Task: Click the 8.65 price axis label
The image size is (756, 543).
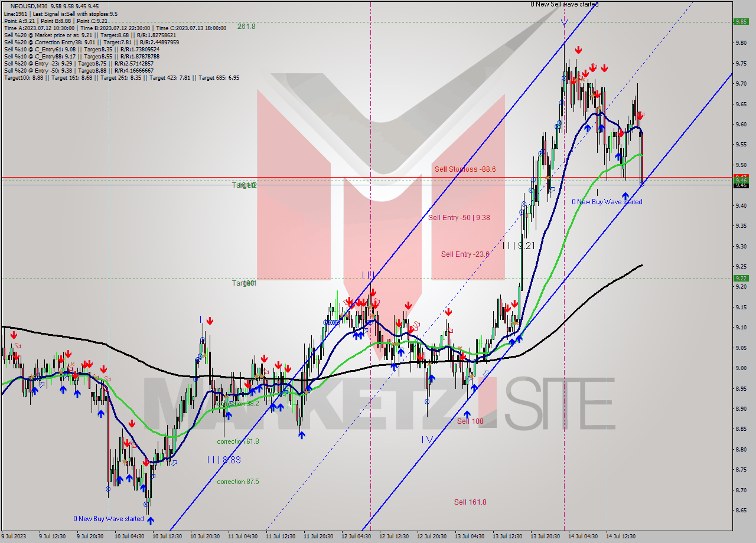Action: coord(741,511)
